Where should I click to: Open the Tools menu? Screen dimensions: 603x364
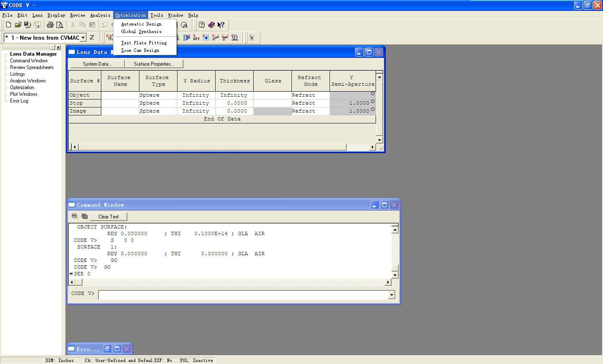tap(157, 15)
